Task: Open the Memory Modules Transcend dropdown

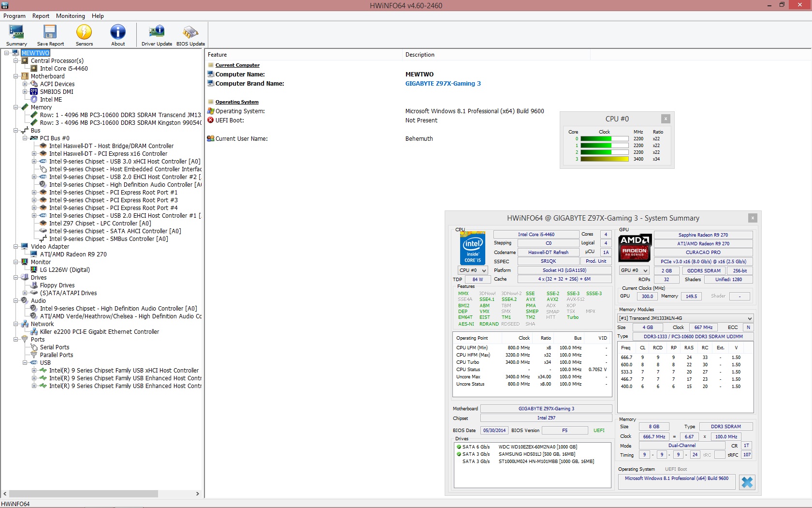Action: [x=685, y=318]
